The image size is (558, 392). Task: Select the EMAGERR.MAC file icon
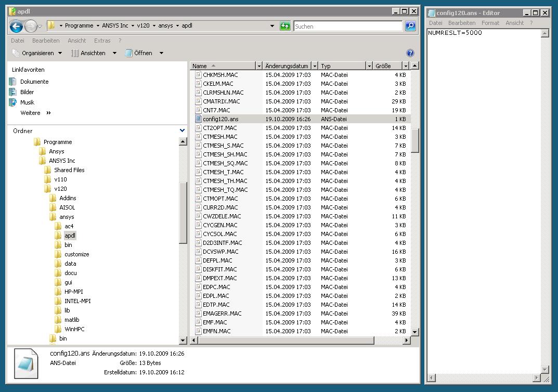tap(198, 313)
